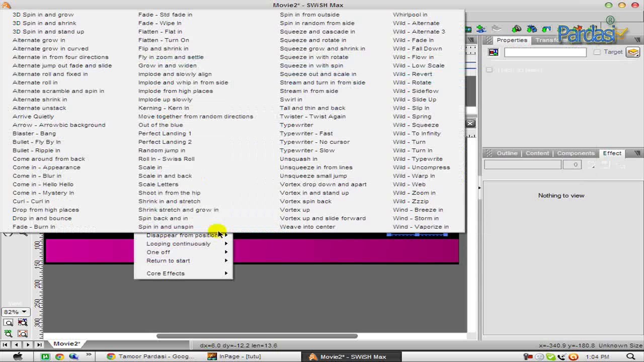
Task: Choose Fade - Burn In effect
Action: tap(34, 227)
